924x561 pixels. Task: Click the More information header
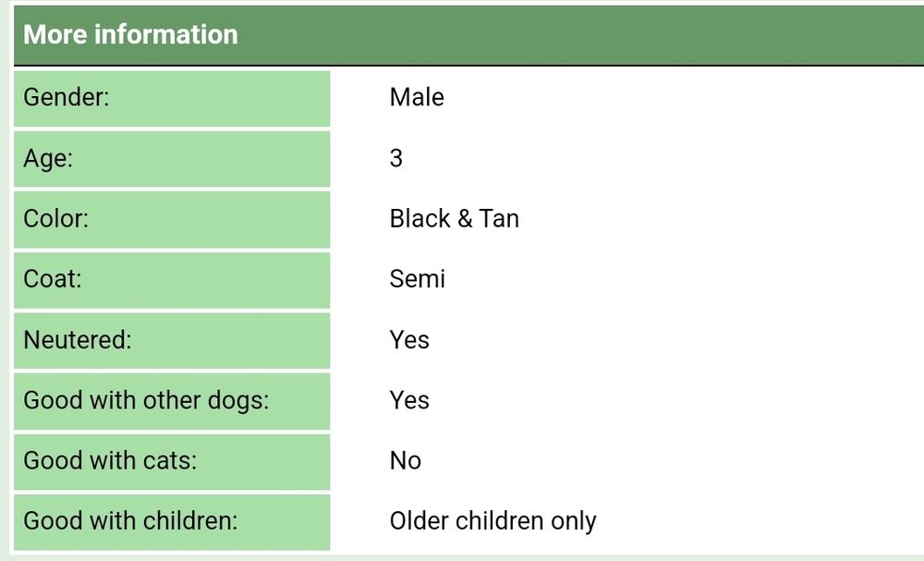coord(468,35)
